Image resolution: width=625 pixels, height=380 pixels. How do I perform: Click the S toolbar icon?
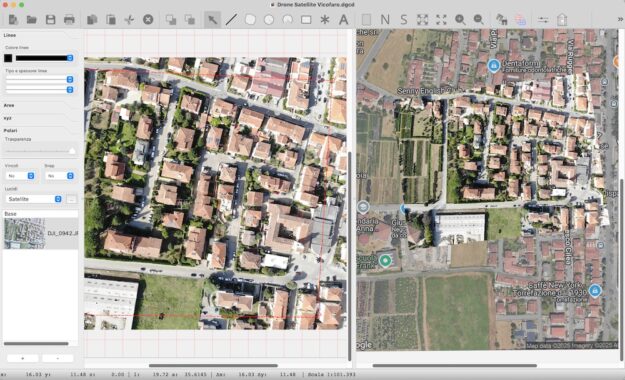(404, 20)
